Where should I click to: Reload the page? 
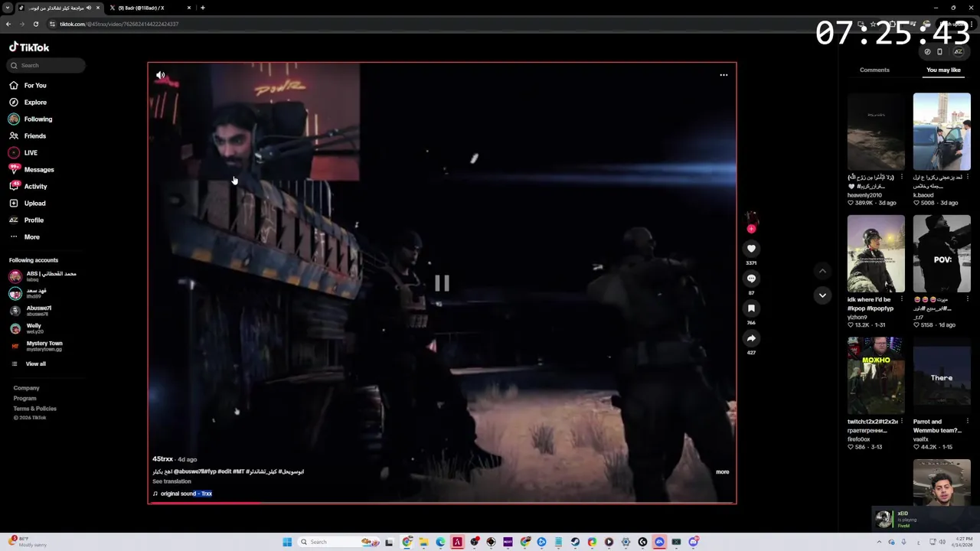tap(35, 24)
